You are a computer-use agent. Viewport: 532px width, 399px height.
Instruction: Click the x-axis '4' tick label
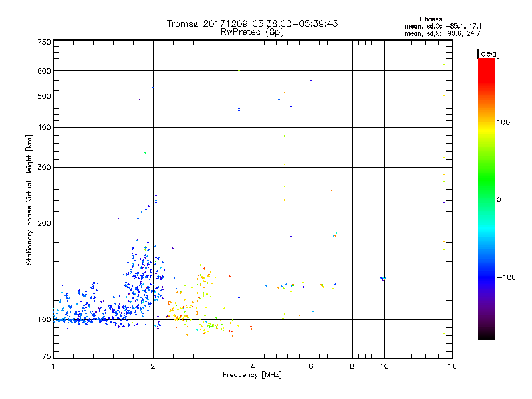tap(253, 366)
